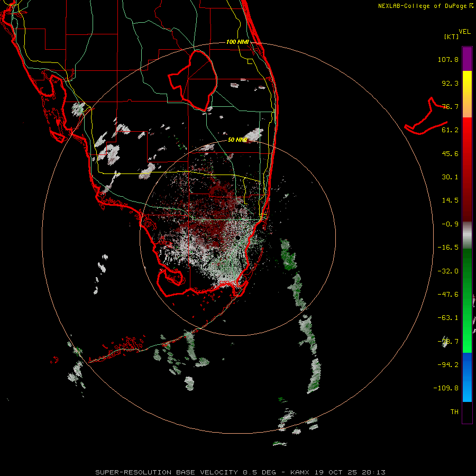476x476 pixels.
Task: Click the -94.2 velocity scale value
Action: 448,364
